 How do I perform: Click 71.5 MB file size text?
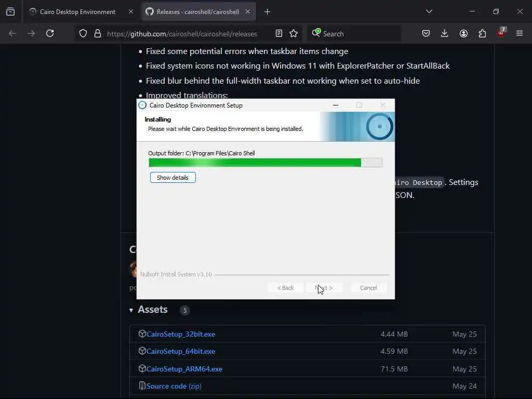394,369
